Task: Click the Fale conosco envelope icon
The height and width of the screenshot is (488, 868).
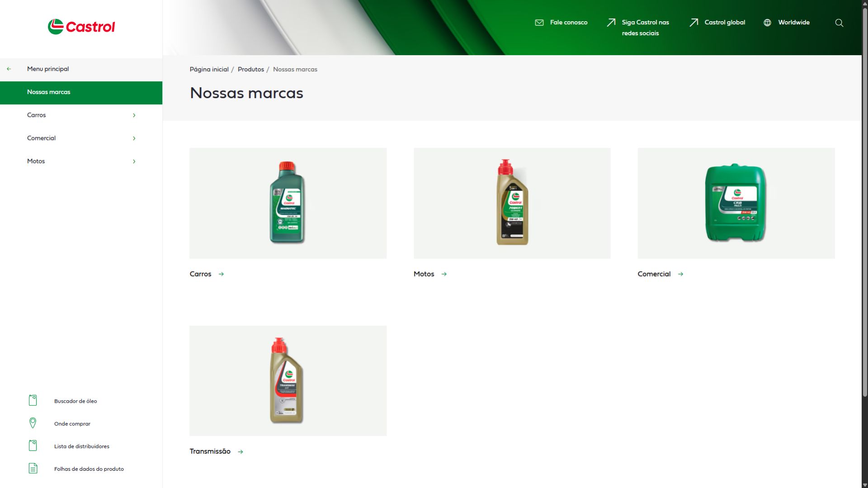Action: click(x=539, y=23)
